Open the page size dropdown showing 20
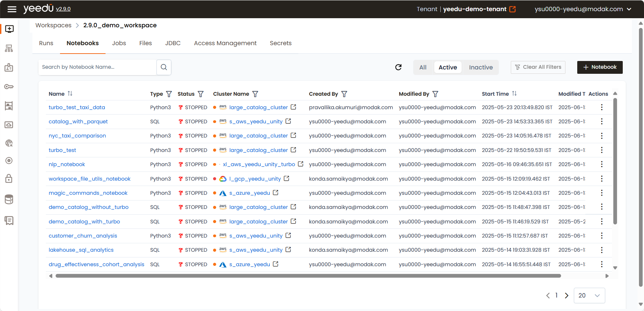 (589, 296)
